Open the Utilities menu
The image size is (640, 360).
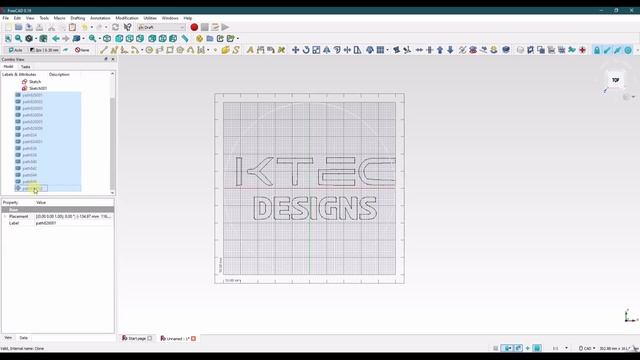[x=150, y=18]
